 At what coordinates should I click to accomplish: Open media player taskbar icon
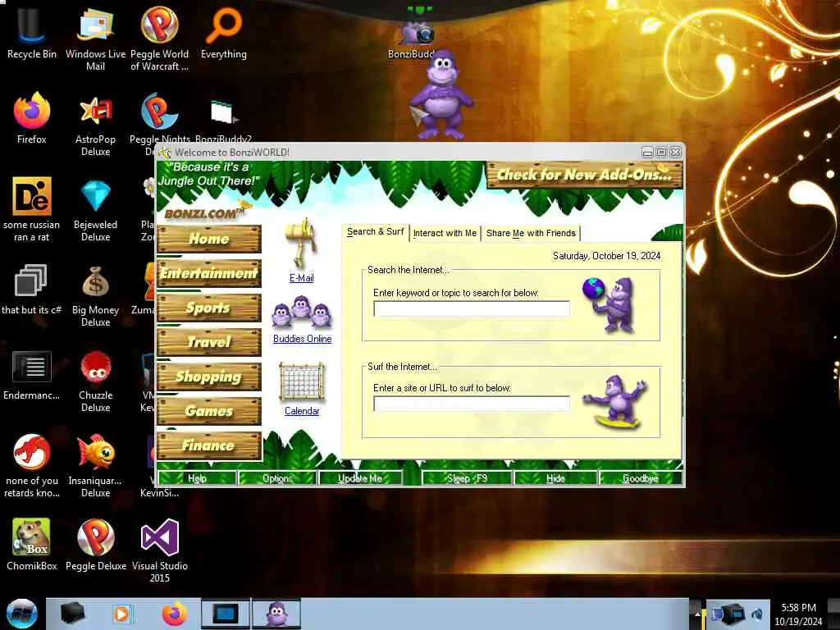click(121, 614)
